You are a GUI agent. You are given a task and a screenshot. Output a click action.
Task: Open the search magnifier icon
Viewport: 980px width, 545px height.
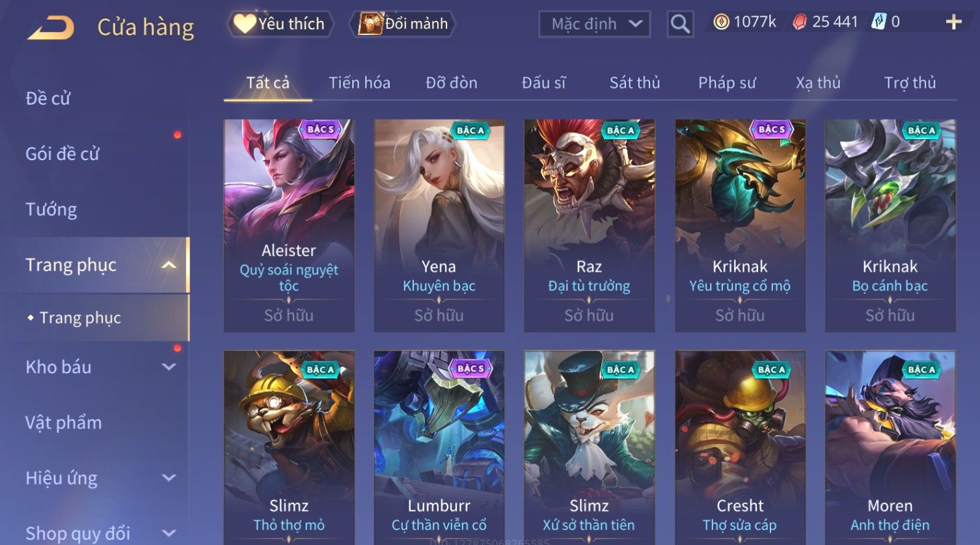pos(680,24)
